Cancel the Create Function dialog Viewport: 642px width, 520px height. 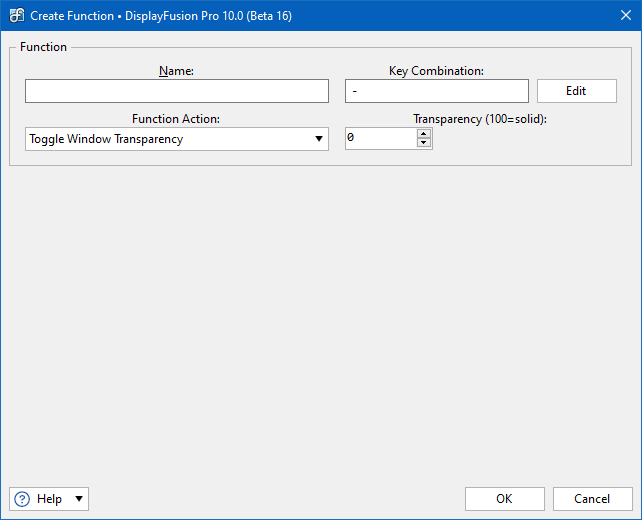coord(592,499)
